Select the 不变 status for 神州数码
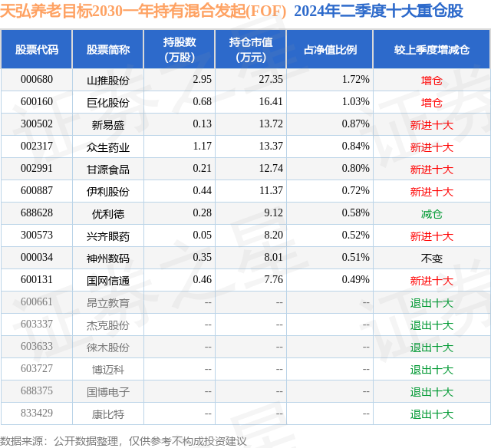 (431, 259)
